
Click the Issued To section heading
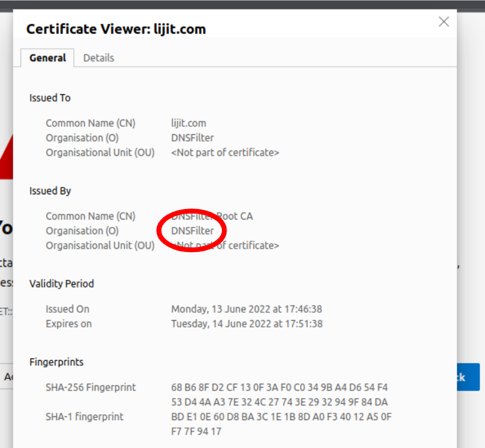(50, 98)
